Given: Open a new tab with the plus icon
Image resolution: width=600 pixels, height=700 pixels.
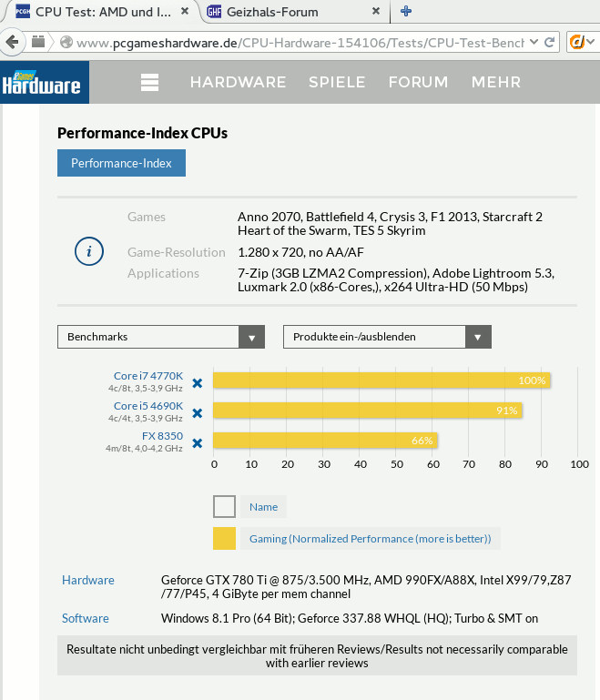Looking at the screenshot, I should [x=406, y=11].
